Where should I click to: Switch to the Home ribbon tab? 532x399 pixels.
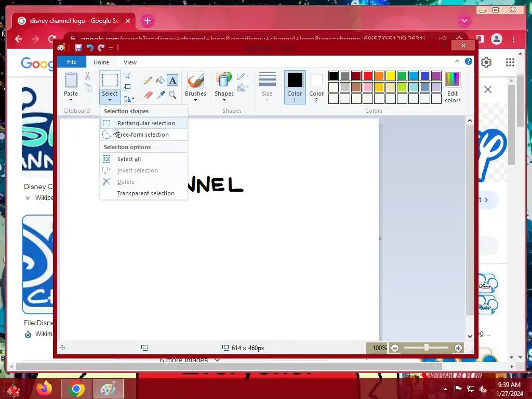[101, 62]
